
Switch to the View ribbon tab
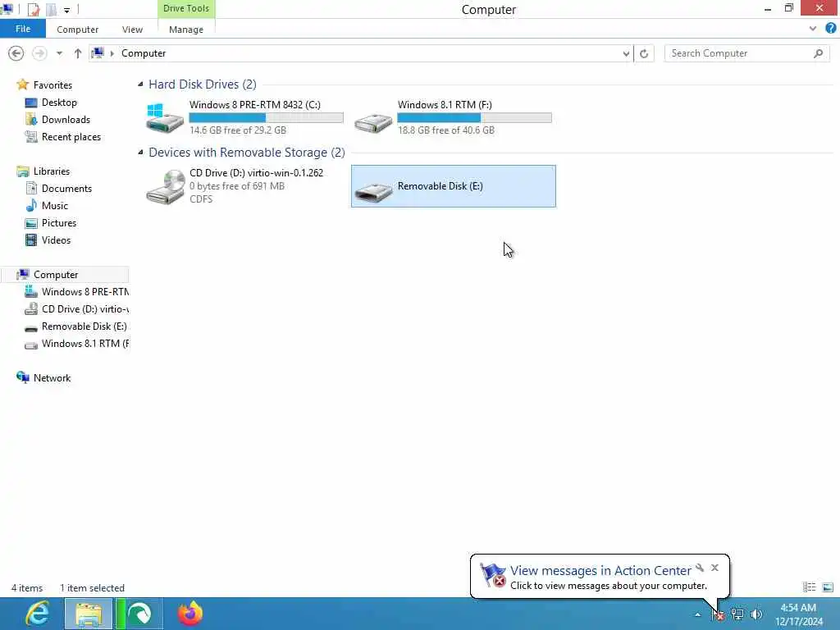point(132,30)
